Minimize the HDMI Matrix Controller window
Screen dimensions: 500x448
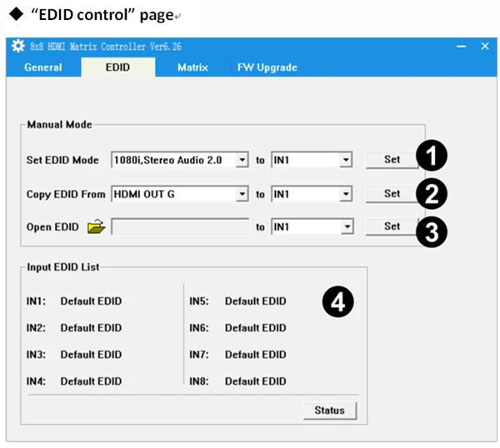click(x=461, y=47)
